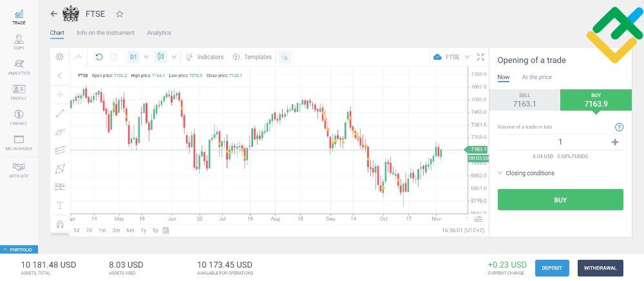
Task: Click the lot volume input field
Action: click(560, 142)
